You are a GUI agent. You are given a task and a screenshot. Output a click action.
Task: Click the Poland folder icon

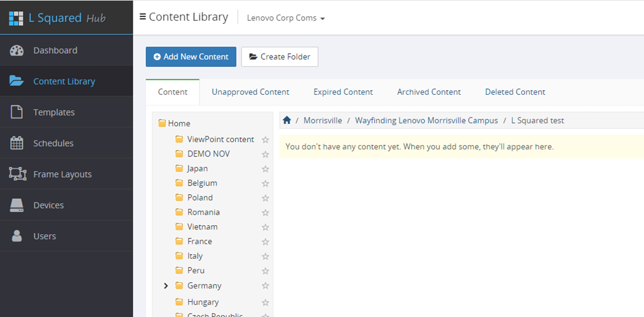click(179, 198)
